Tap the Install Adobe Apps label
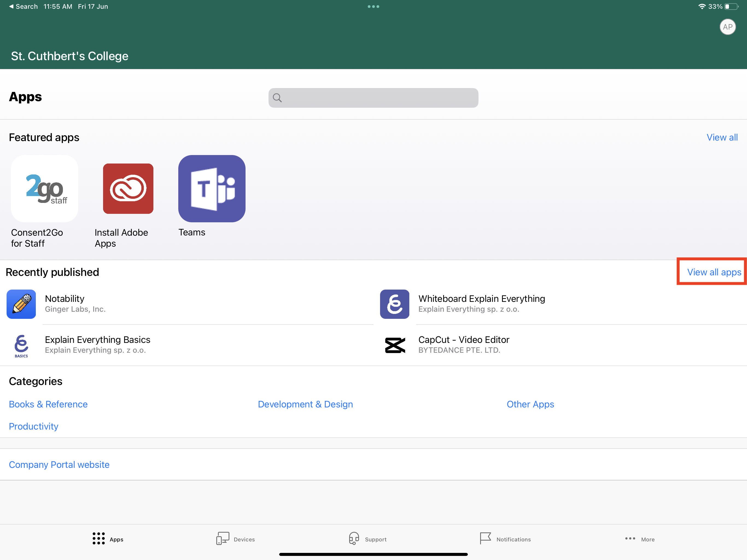Screen dimensions: 747x560 121,238
